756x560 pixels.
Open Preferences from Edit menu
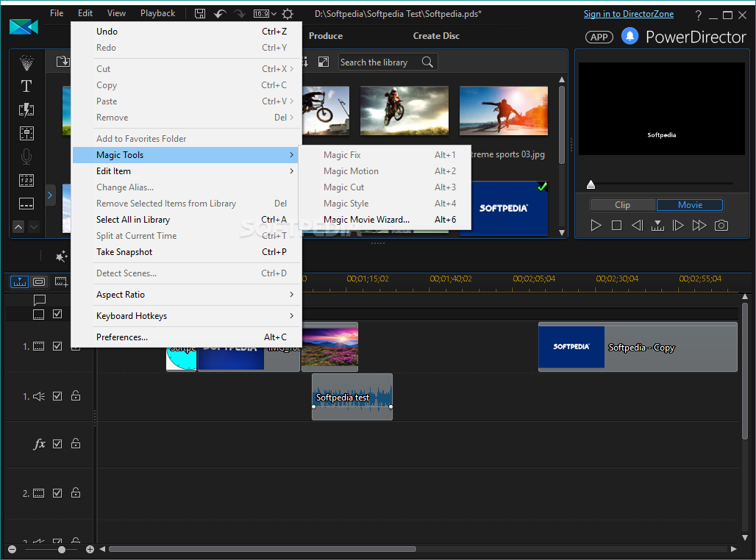(x=187, y=337)
